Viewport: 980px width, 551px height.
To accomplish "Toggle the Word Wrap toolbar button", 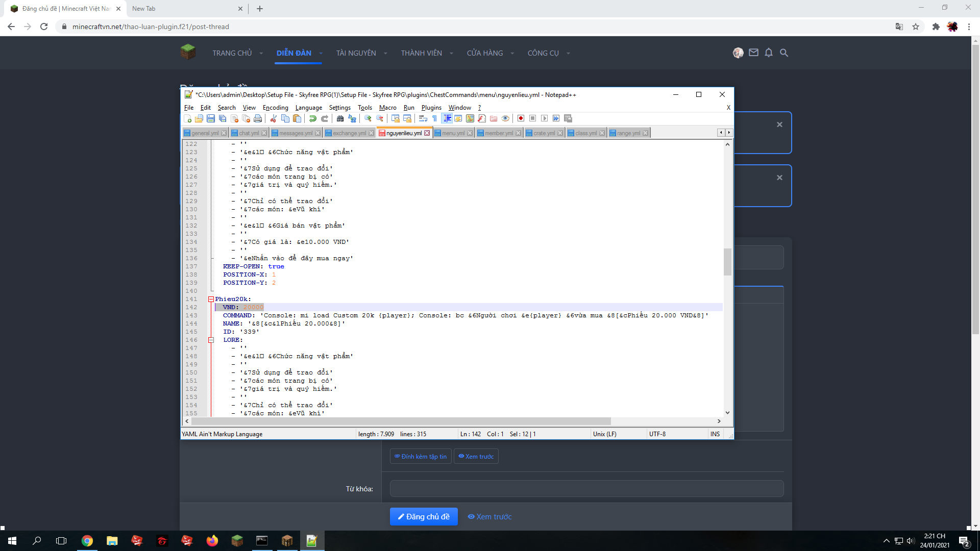I will (423, 118).
